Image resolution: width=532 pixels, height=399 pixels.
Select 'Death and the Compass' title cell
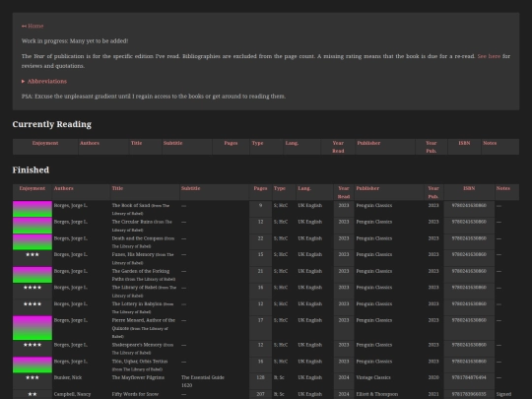tap(145, 242)
